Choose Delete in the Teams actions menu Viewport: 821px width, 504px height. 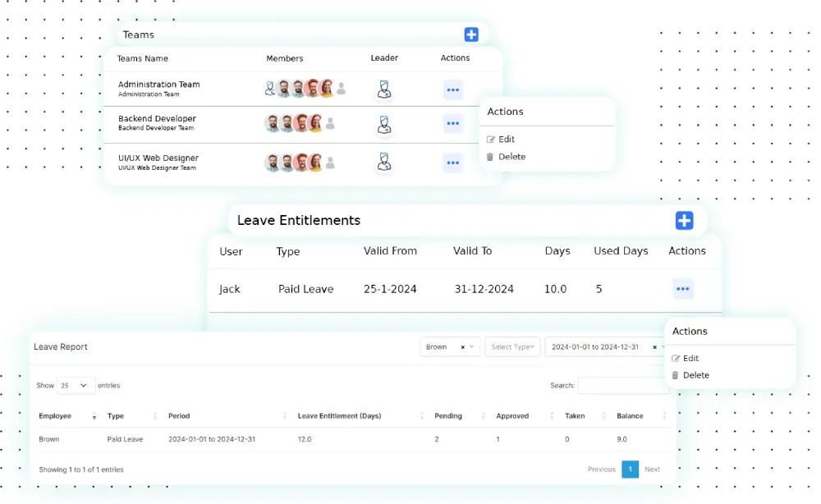click(x=511, y=157)
